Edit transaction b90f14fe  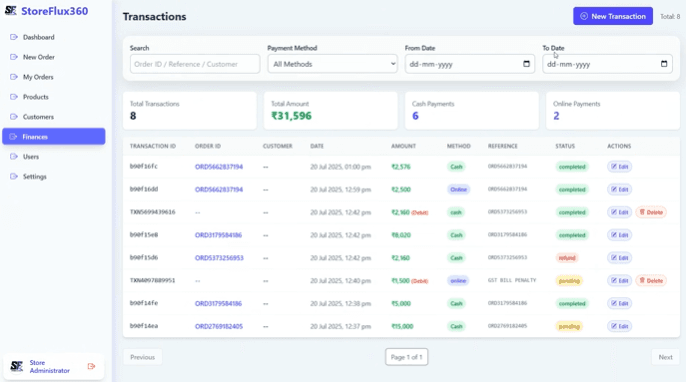tap(619, 303)
